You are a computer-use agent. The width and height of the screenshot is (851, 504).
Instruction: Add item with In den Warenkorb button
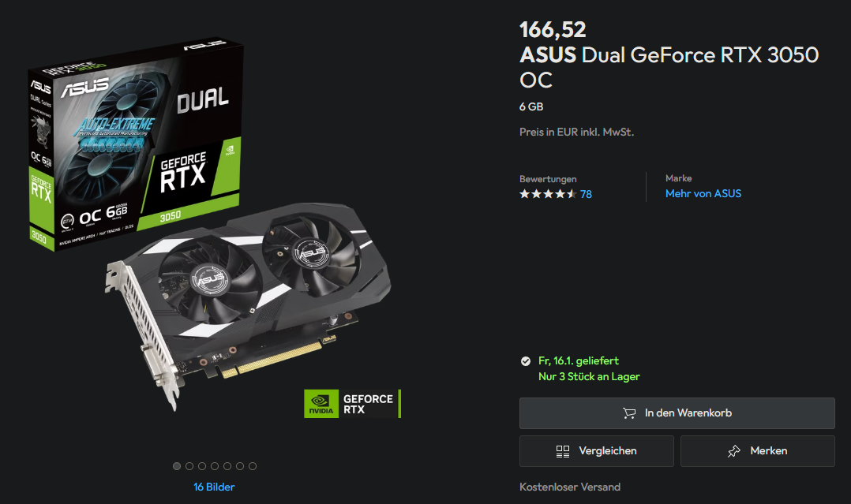coord(677,413)
